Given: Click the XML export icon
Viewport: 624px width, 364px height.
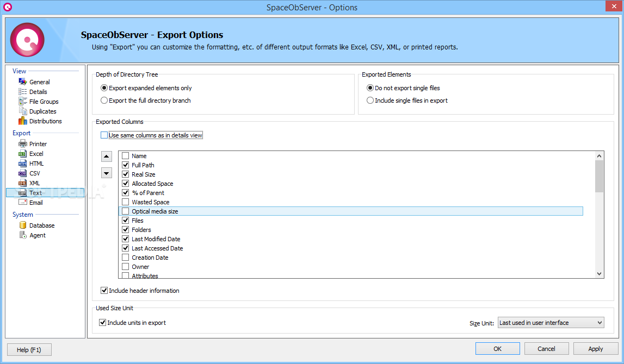Looking at the screenshot, I should point(23,183).
